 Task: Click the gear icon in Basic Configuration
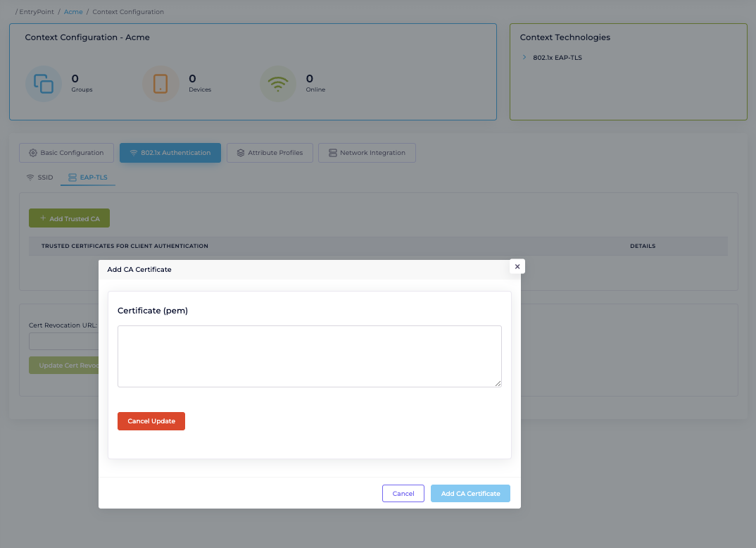(33, 153)
